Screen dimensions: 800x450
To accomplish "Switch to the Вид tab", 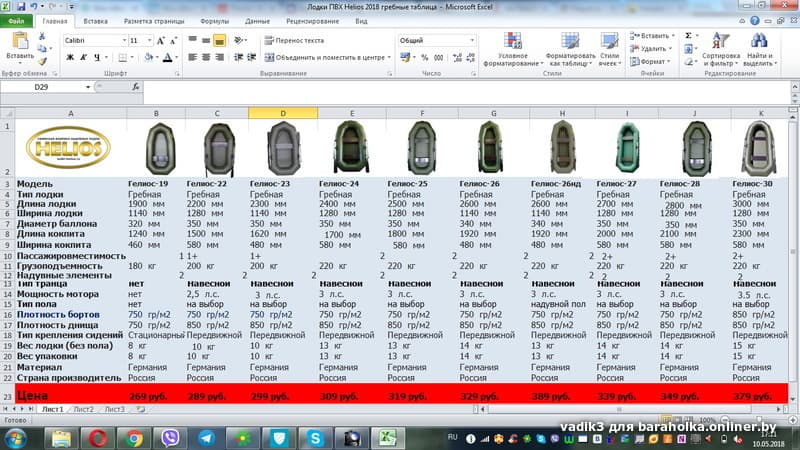I will (361, 21).
